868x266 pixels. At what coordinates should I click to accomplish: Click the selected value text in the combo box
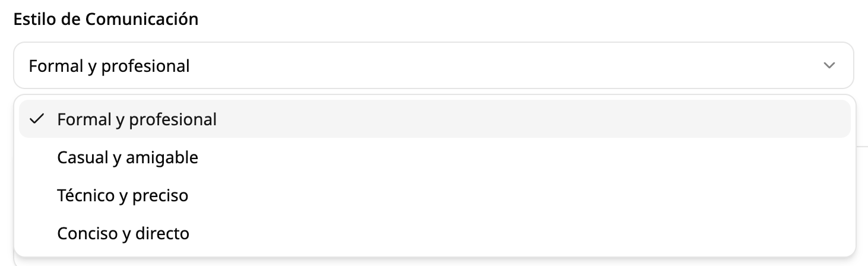click(109, 66)
